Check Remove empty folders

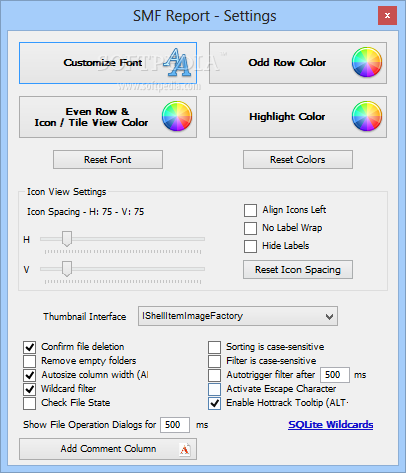(x=30, y=361)
